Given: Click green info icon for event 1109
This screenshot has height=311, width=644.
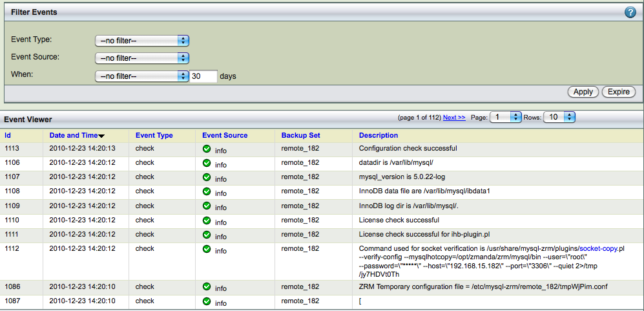Looking at the screenshot, I should (207, 206).
